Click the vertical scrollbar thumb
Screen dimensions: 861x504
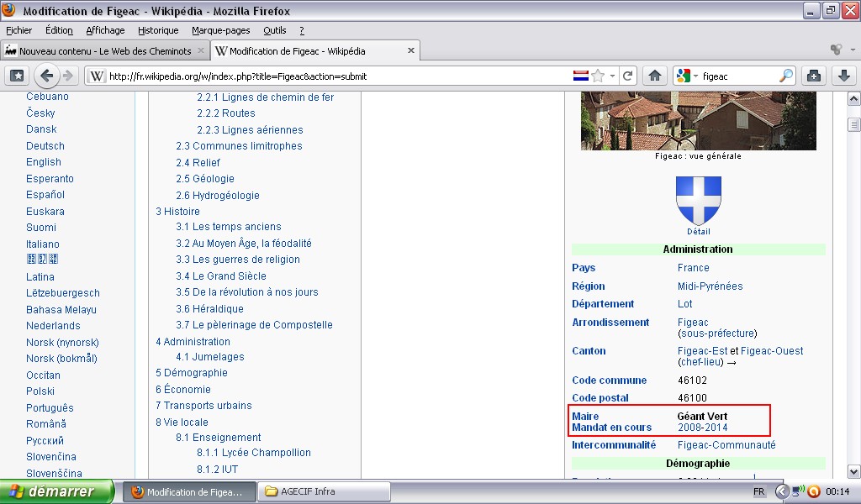(x=854, y=124)
